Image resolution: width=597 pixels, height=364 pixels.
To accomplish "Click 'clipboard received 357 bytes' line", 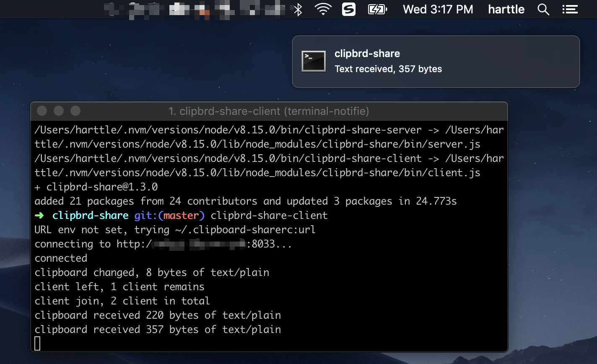I will [x=158, y=330].
